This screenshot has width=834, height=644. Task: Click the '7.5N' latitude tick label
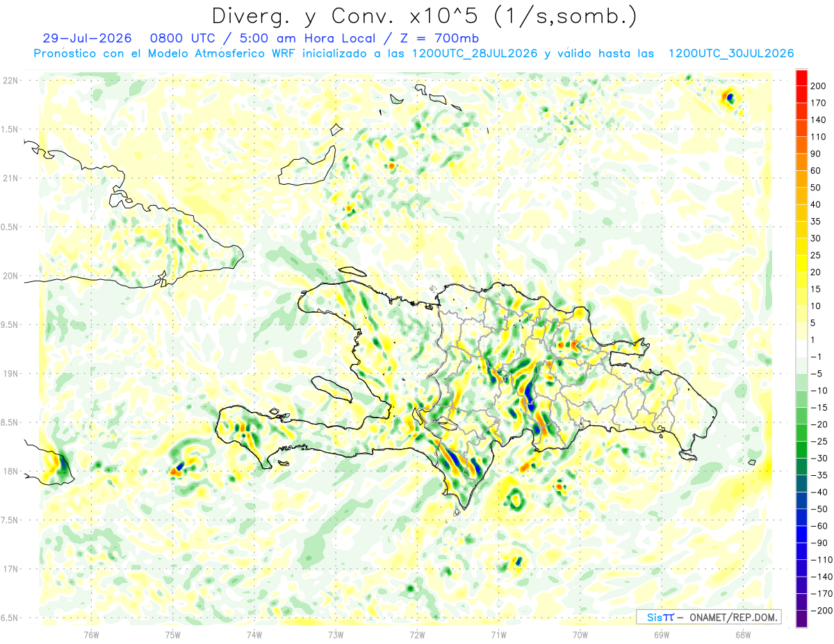click(10, 520)
